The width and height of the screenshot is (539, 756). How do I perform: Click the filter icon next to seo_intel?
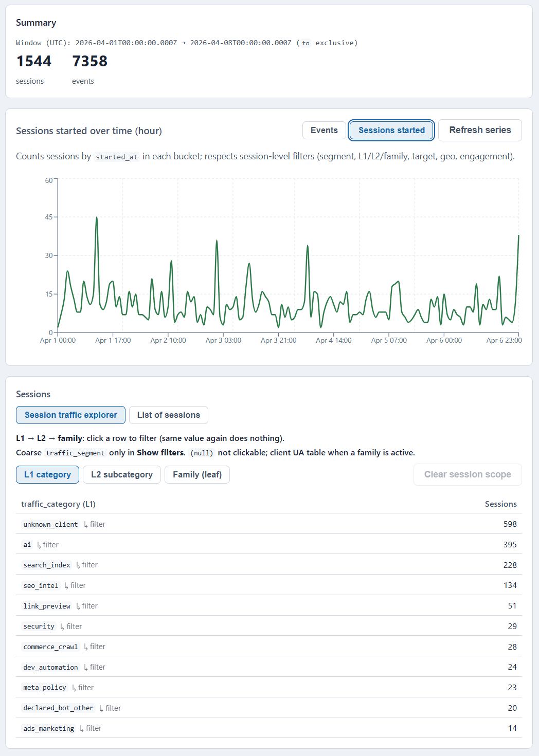[x=75, y=585]
